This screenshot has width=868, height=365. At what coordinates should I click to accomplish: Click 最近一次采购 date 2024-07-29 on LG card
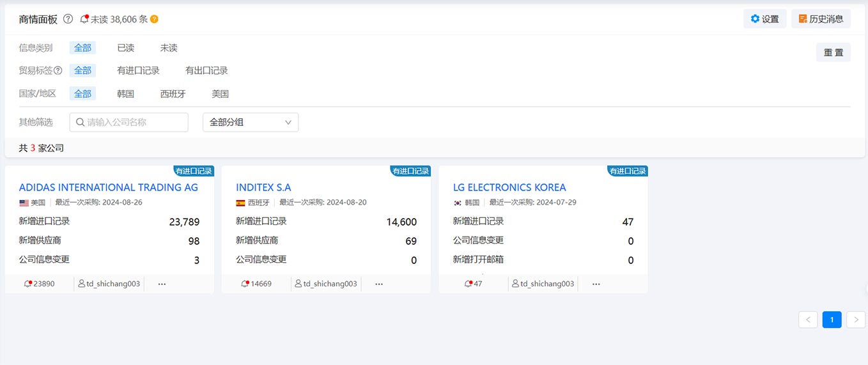coord(533,203)
